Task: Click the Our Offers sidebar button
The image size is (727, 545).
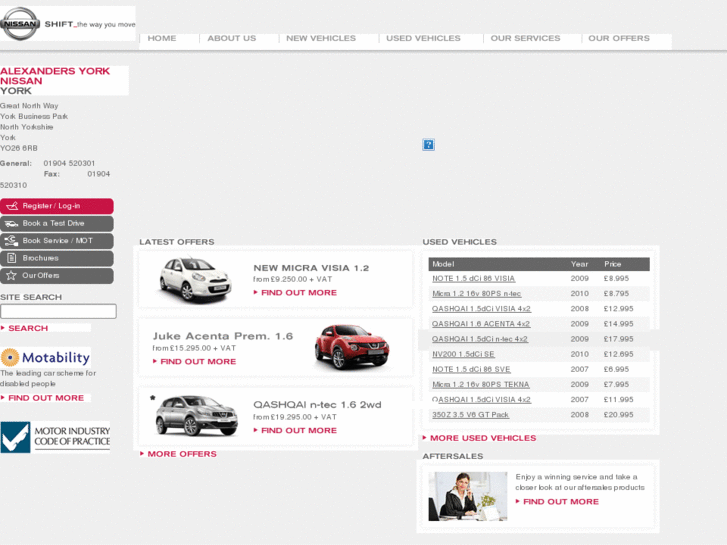Action: 57,276
